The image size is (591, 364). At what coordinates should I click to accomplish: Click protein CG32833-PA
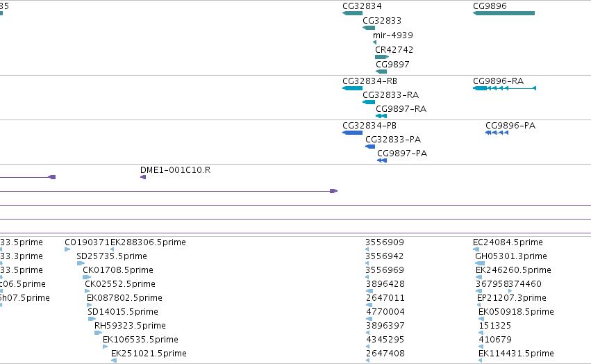point(393,140)
